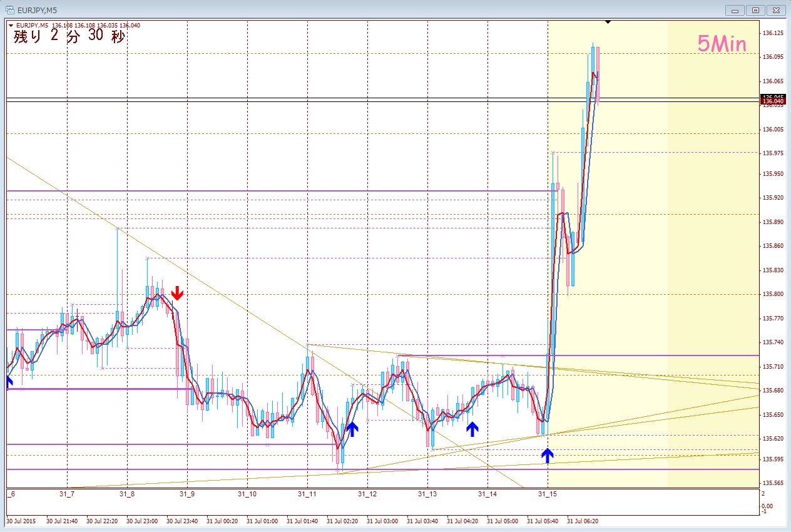The image size is (791, 532).
Task: Minimize the EURJPY,M5 chart window
Action: [735, 10]
